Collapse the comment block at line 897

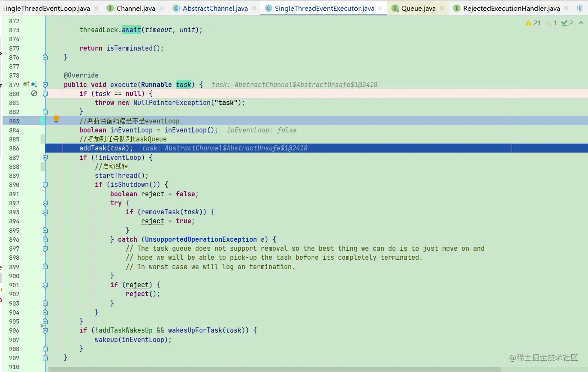tap(45, 249)
